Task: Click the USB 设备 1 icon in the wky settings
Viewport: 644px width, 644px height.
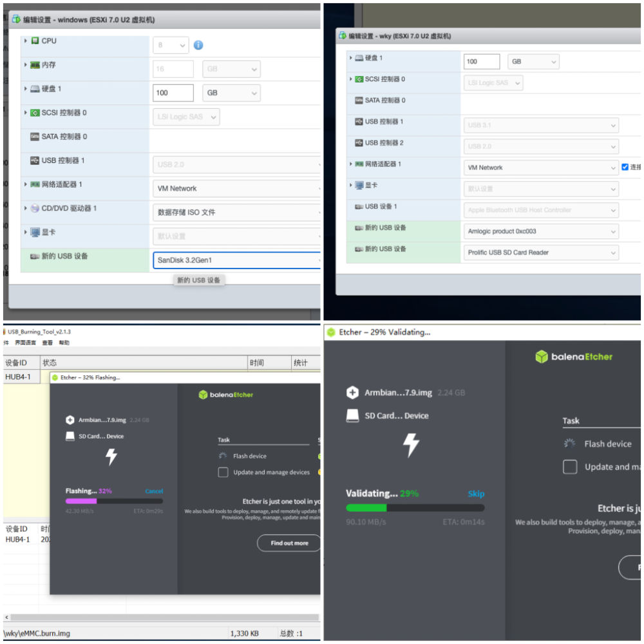Action: pos(359,207)
